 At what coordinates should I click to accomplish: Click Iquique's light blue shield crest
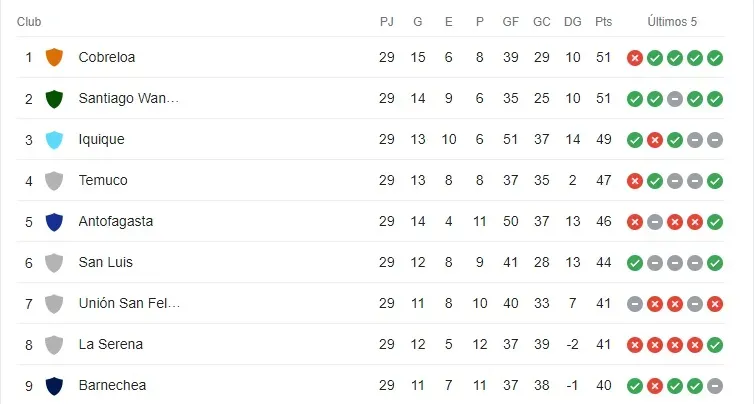pyautogui.click(x=55, y=140)
